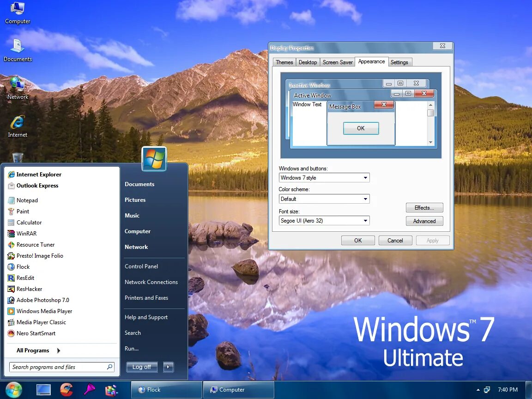The image size is (532, 399).
Task: Click Run... in the Start menu
Action: (131, 349)
